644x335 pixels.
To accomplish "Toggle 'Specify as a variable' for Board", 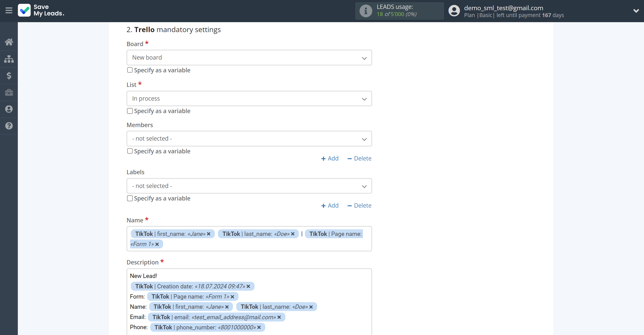I will [130, 70].
